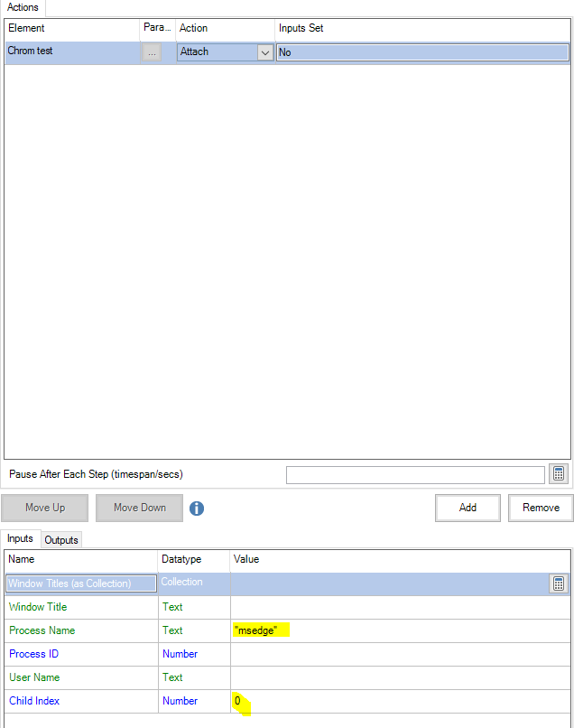Click the Element column header
The image size is (574, 728).
pos(72,28)
